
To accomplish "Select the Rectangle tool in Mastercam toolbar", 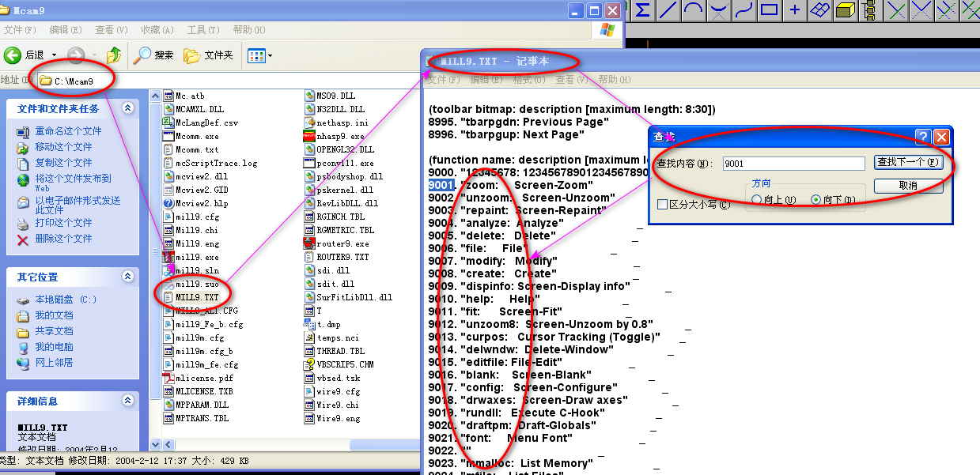I will pos(770,10).
